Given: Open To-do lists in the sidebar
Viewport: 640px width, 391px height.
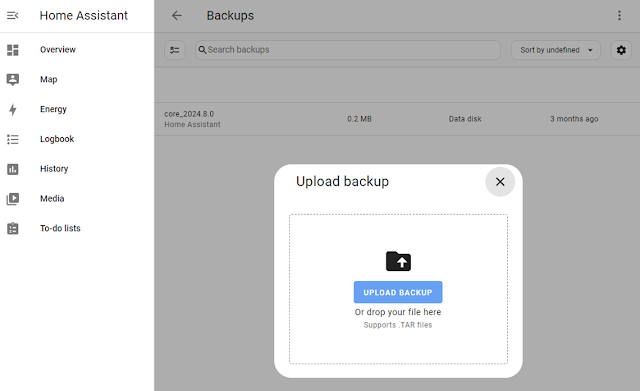Looking at the screenshot, I should tap(60, 229).
